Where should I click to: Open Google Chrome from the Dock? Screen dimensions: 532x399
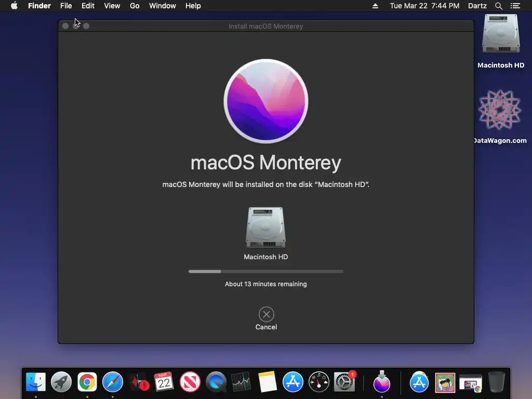point(87,382)
